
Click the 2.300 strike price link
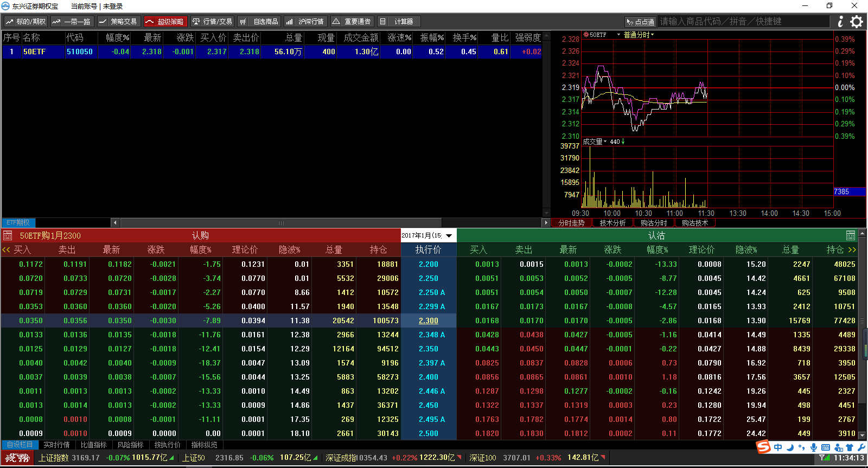pyautogui.click(x=428, y=320)
